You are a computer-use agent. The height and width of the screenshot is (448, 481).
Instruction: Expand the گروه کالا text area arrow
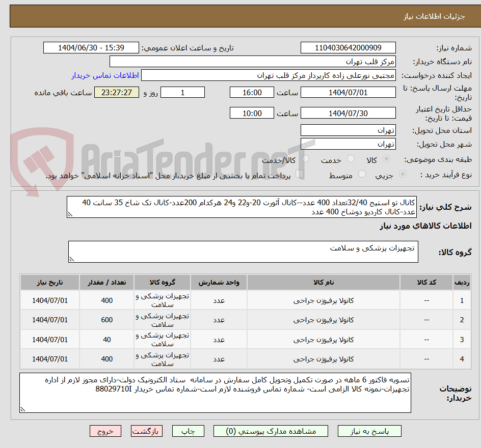[x=72, y=258]
